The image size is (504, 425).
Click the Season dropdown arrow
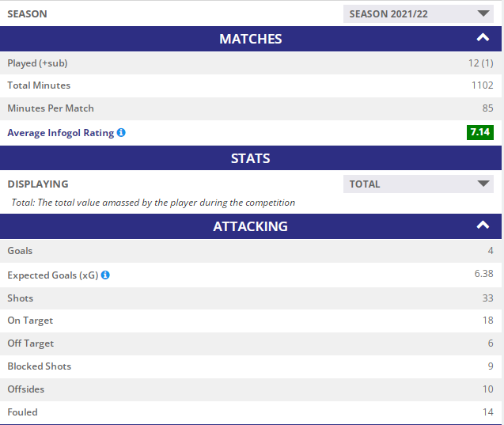483,13
